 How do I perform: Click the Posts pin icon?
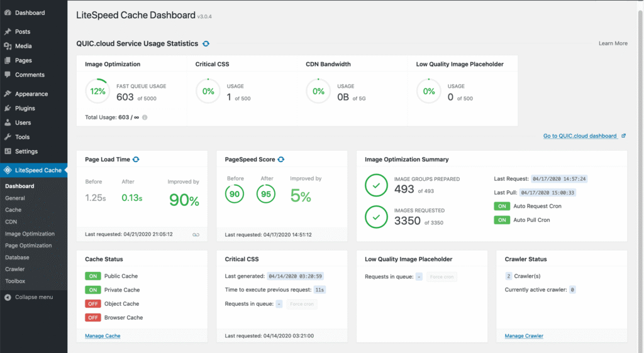pos(8,31)
